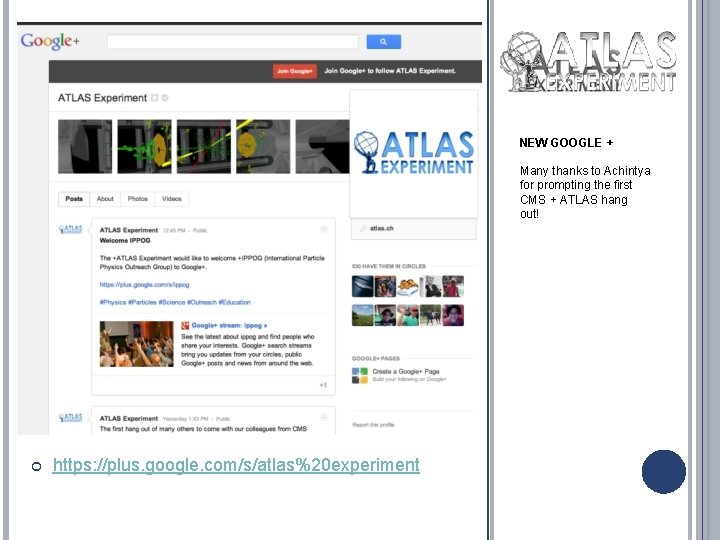Click the orange cartoon follower avatar

[408, 287]
